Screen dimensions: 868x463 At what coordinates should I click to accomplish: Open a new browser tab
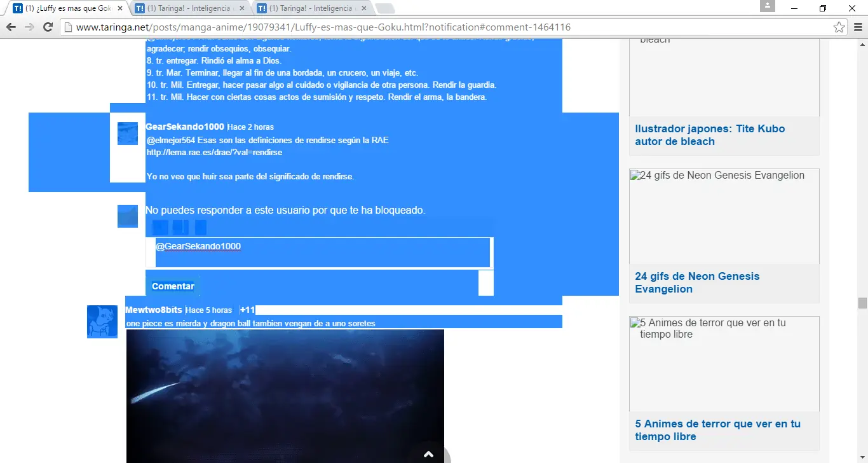385,8
